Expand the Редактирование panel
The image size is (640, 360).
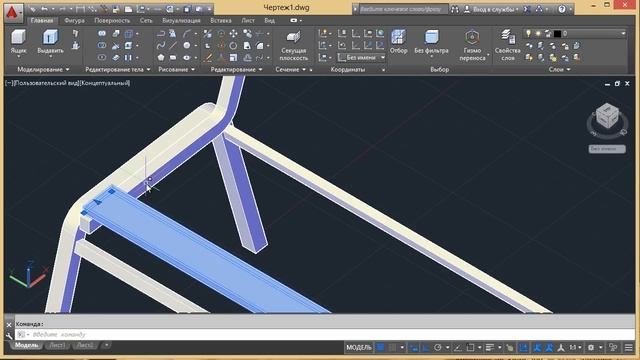(236, 69)
